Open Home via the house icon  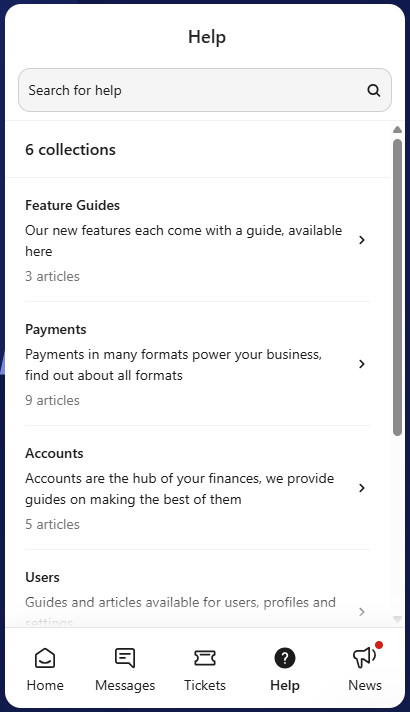(45, 658)
